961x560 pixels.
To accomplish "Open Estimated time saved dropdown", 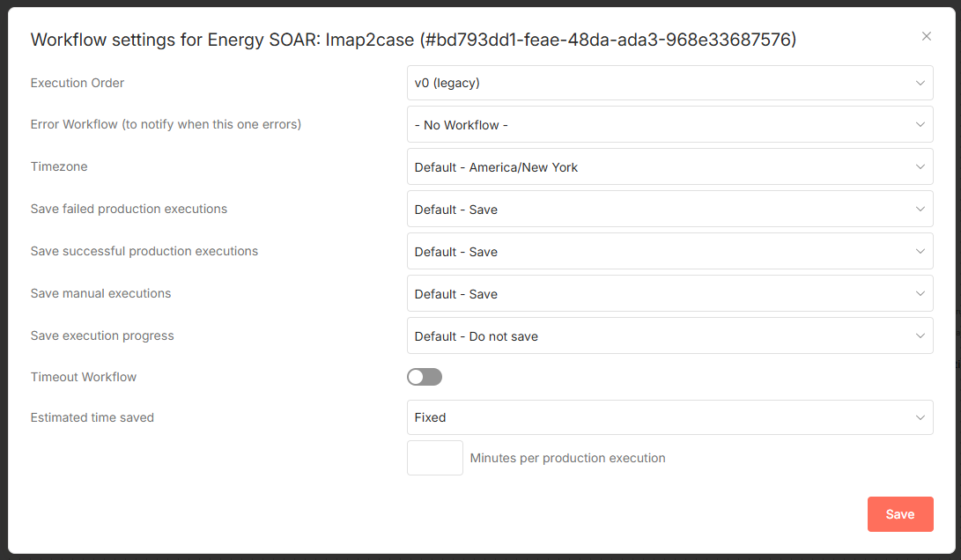I will tap(669, 417).
